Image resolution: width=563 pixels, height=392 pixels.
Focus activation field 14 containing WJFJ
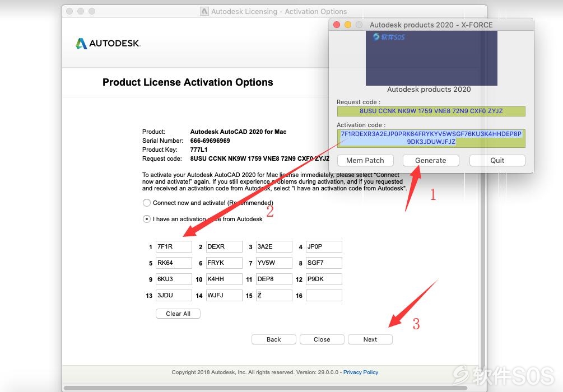224,296
